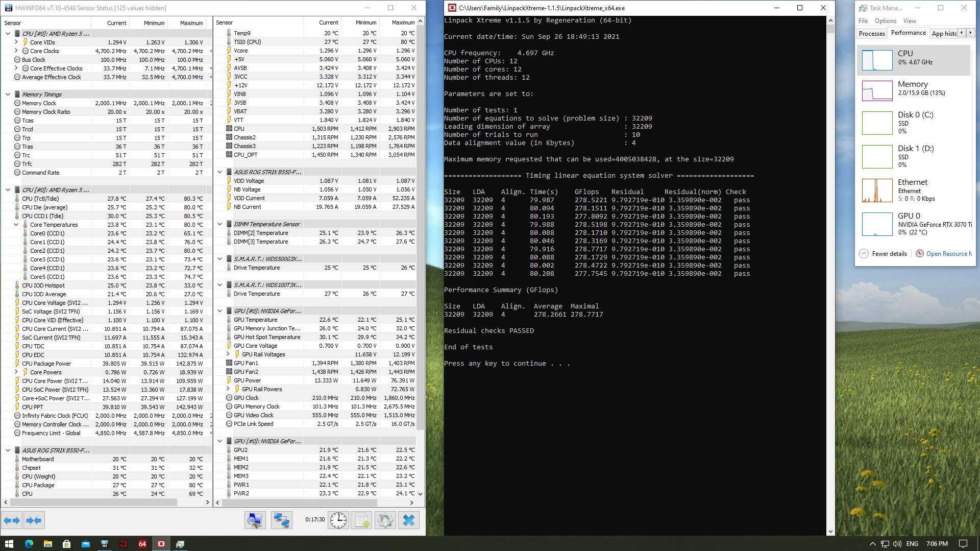Open Task Manager Options menu

[886, 21]
